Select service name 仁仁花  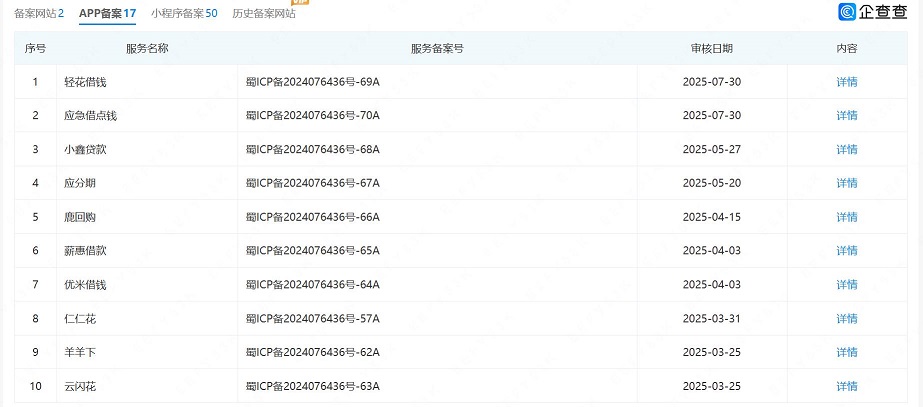[x=80, y=319]
